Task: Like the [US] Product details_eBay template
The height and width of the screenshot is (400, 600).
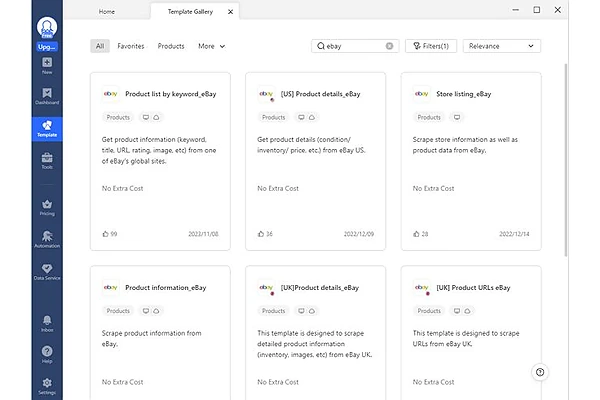Action: pos(261,234)
